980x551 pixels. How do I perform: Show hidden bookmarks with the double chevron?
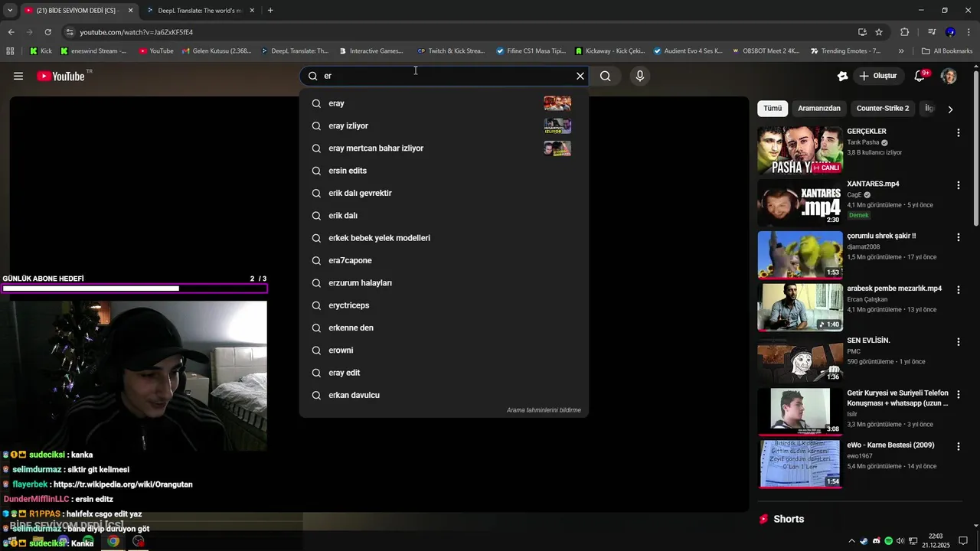(901, 51)
